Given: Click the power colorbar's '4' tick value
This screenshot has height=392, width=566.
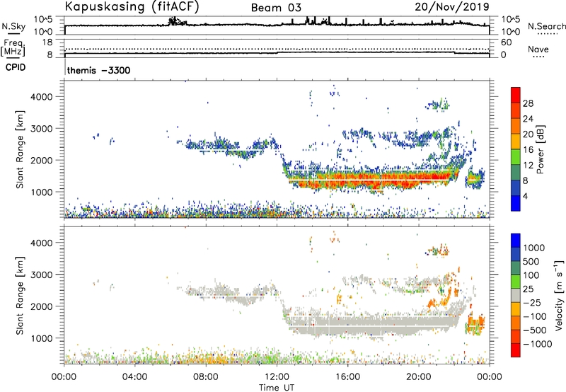Looking at the screenshot, I should (x=525, y=196).
